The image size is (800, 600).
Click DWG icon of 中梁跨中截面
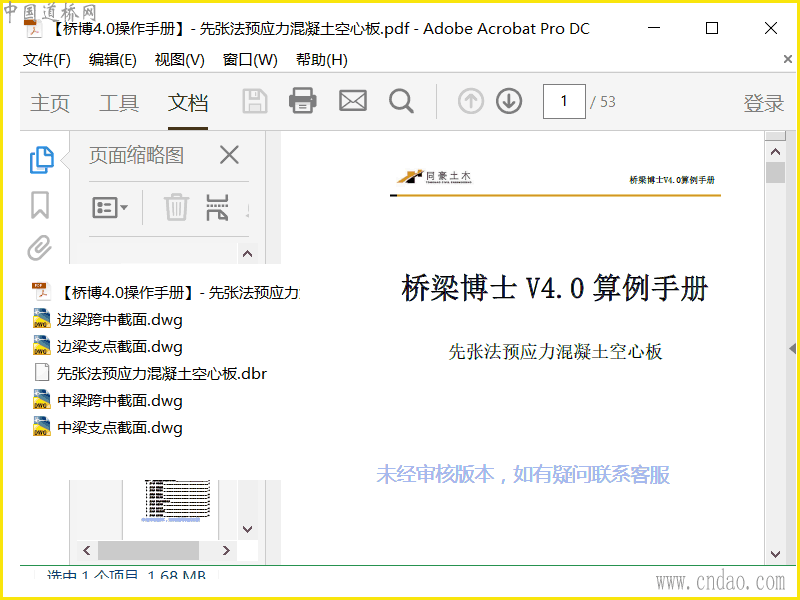(42, 400)
